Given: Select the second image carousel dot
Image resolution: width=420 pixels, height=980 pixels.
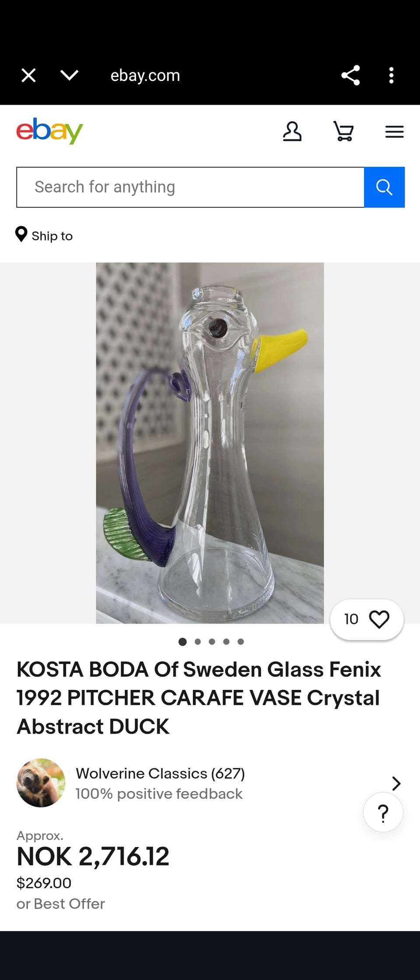Looking at the screenshot, I should tap(198, 642).
